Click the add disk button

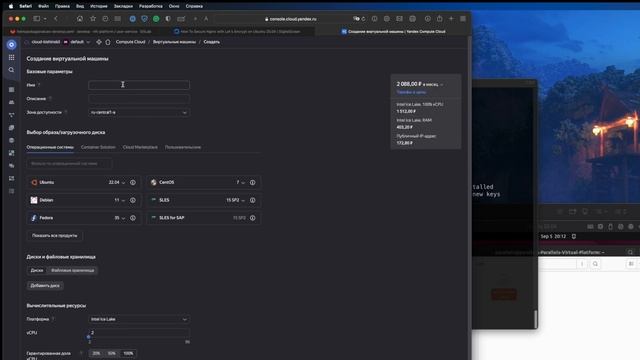click(45, 286)
